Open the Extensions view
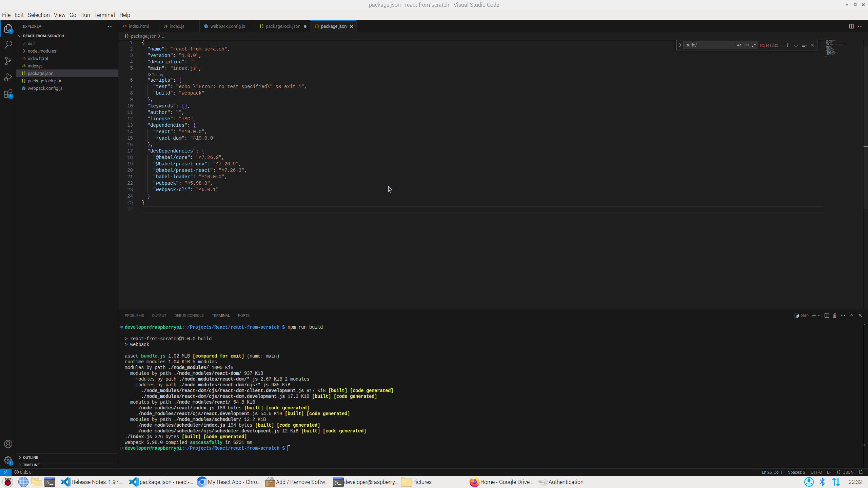 [x=8, y=94]
